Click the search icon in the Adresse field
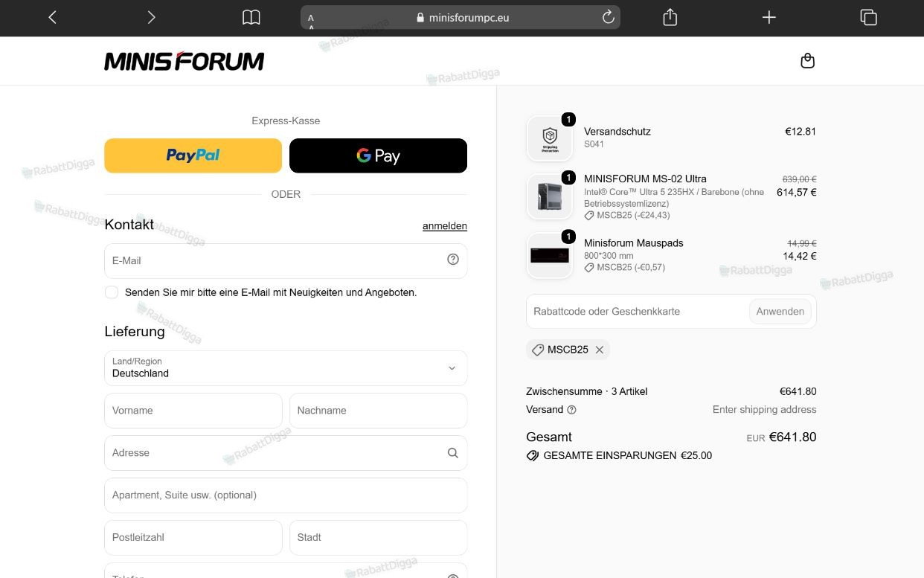 point(452,452)
